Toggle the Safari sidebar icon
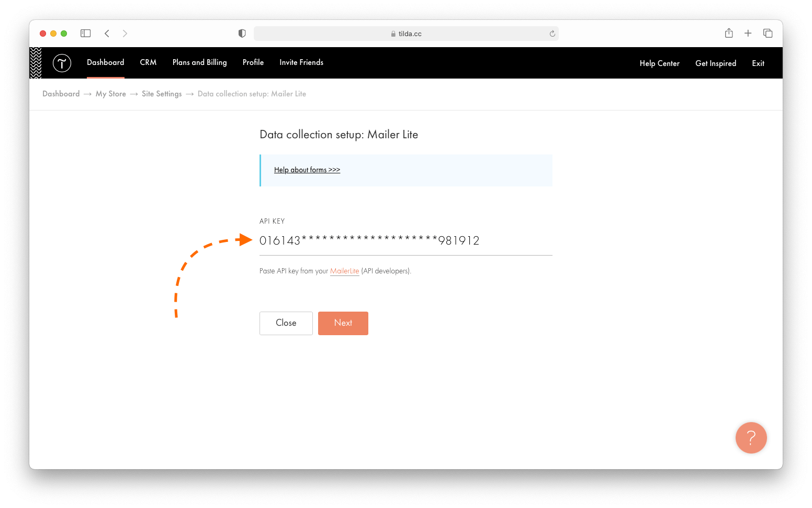 pos(85,33)
